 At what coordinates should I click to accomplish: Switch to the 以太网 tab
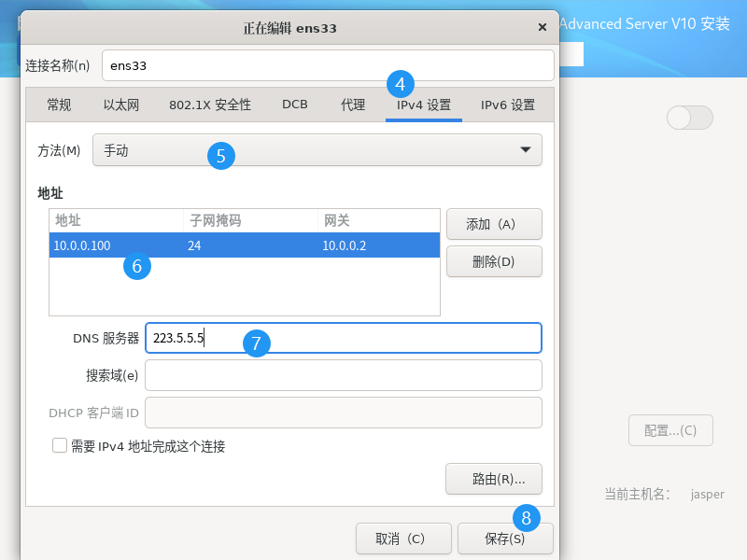click(x=121, y=105)
